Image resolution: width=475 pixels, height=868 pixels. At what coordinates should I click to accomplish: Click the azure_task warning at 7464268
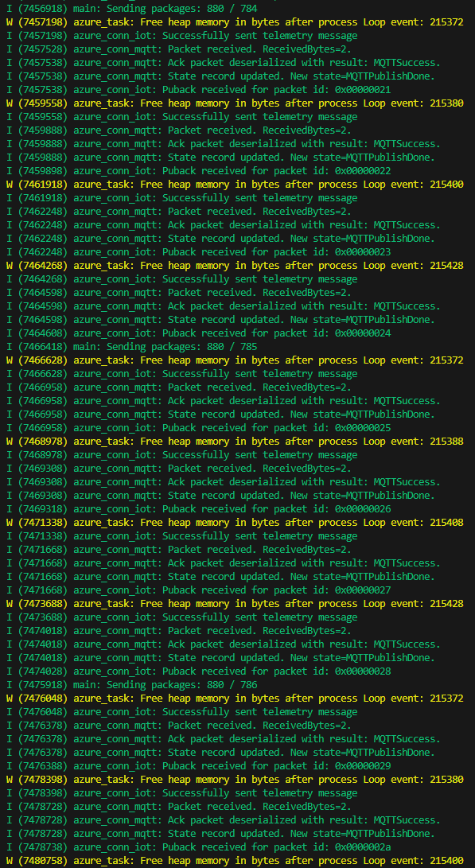click(235, 266)
